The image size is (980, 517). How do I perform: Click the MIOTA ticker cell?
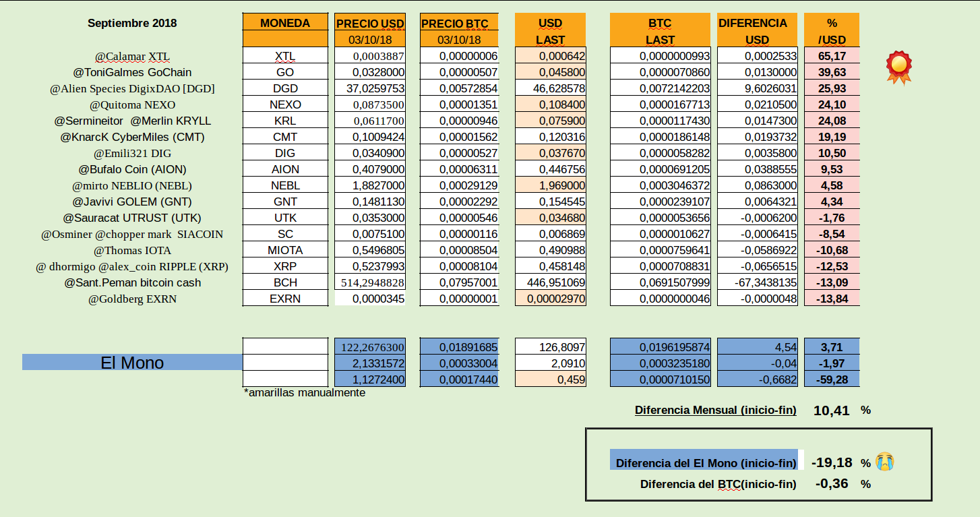click(x=285, y=250)
